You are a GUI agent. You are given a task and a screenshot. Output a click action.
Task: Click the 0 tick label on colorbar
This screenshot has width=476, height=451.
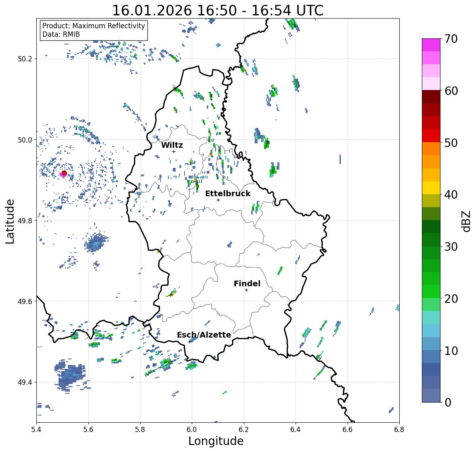pyautogui.click(x=448, y=403)
